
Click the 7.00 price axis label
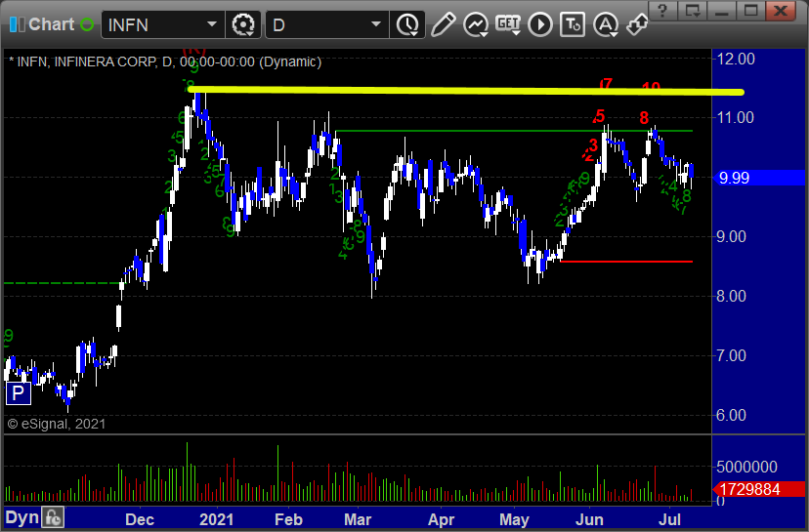pos(732,355)
